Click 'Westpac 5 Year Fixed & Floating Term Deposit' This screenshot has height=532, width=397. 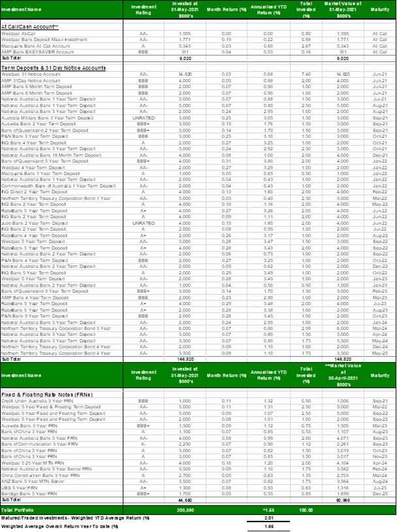click(x=51, y=407)
